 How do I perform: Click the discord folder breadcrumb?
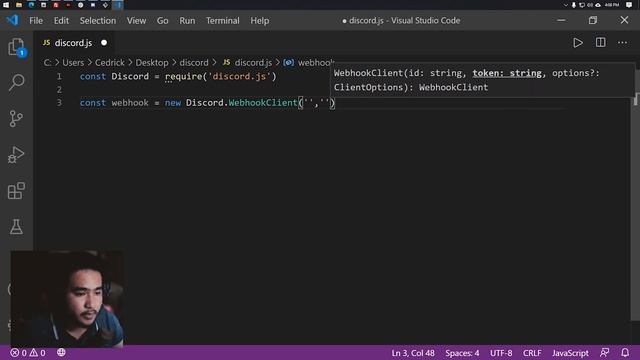194,62
